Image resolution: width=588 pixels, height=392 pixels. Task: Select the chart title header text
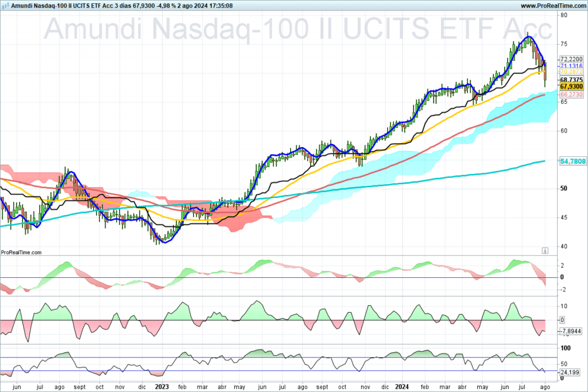[122, 6]
